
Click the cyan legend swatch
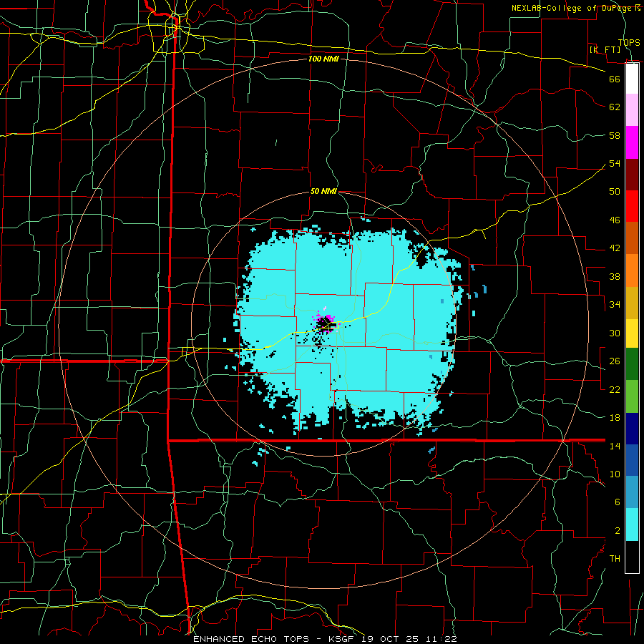pyautogui.click(x=632, y=525)
